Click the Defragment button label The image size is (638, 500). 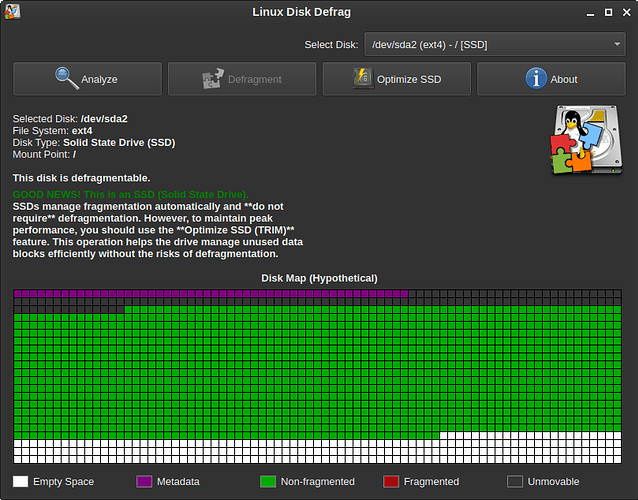point(256,79)
